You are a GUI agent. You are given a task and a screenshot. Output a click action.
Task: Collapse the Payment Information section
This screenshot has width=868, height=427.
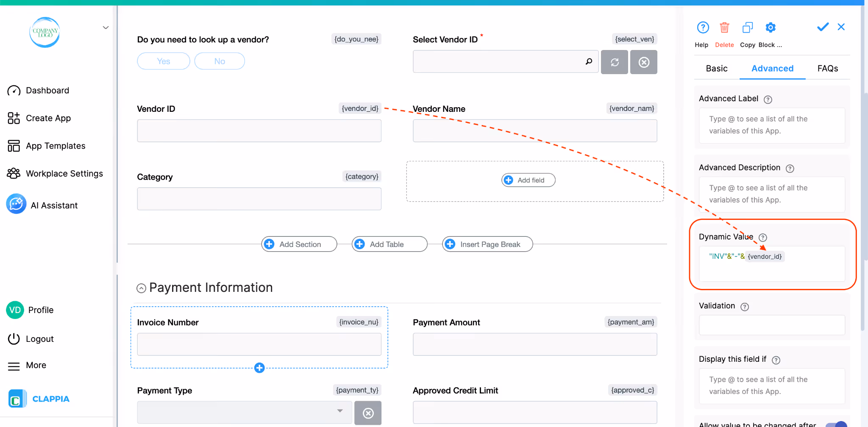click(141, 288)
